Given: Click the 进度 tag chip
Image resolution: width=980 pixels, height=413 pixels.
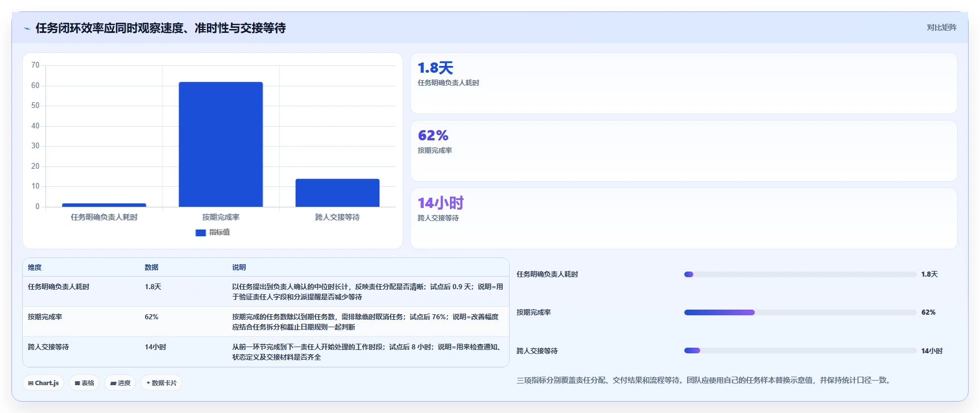Looking at the screenshot, I should click(x=120, y=383).
